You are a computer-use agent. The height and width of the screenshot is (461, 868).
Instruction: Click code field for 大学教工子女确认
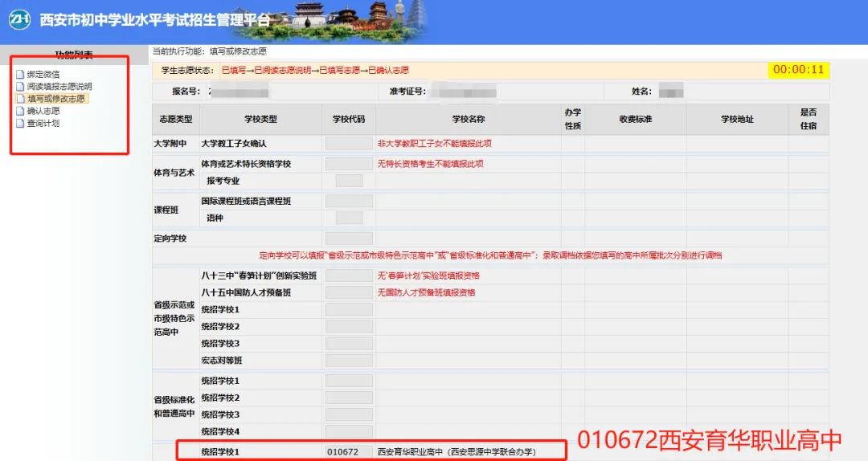coord(349,143)
